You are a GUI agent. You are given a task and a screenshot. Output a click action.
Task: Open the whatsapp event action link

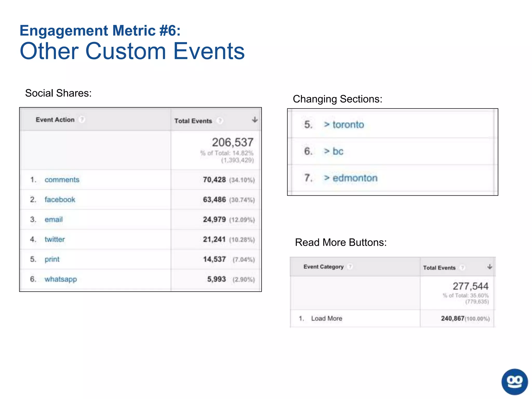click(61, 279)
